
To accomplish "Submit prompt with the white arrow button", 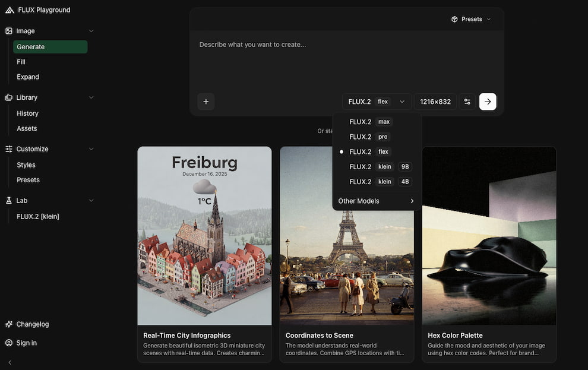I will point(488,102).
